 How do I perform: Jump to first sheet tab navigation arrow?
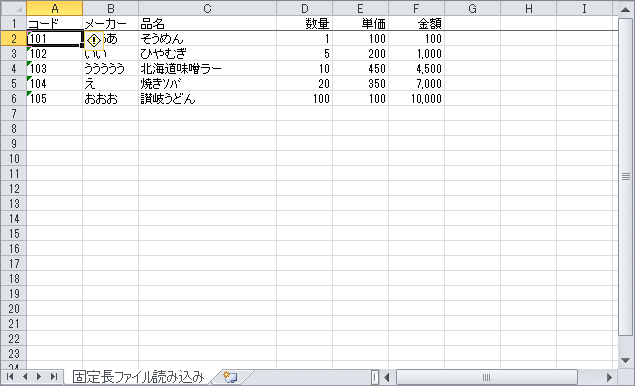pyautogui.click(x=10, y=377)
